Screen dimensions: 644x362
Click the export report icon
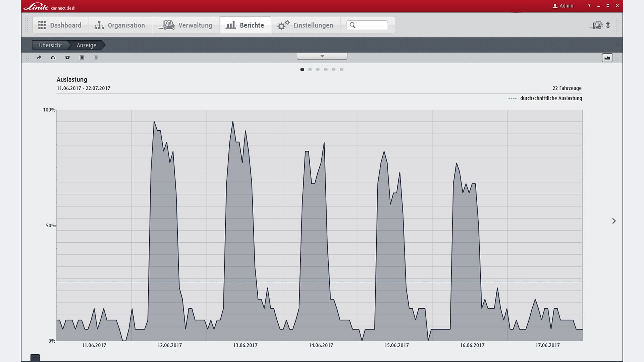(97, 58)
